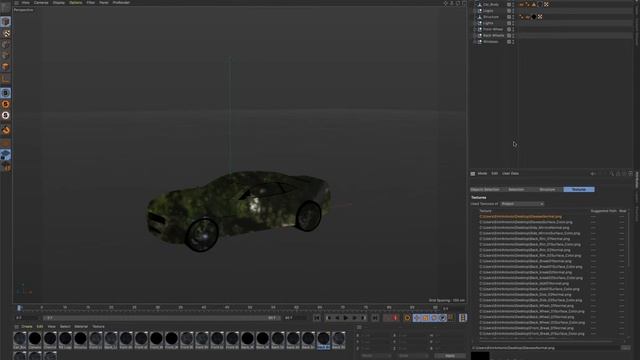Expand the Lights group in the Object Manager
Screen dimensions: 640x360
[x=475, y=23]
